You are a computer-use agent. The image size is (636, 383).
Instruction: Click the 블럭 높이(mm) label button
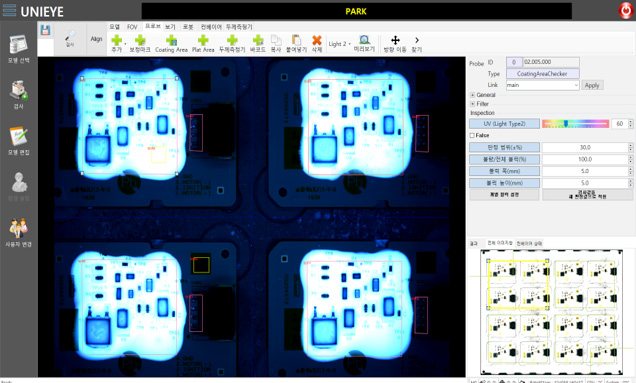505,183
